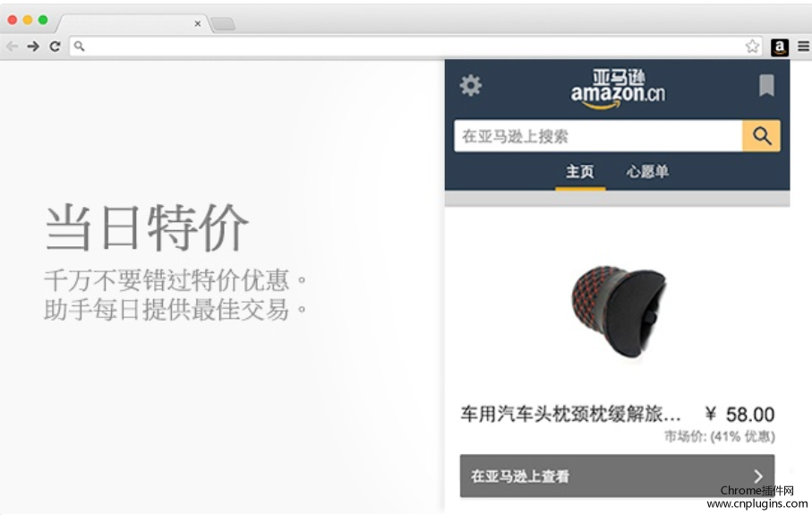Click the bookmark icon in Amazon header
This screenshot has width=812, height=515.
pyautogui.click(x=766, y=85)
